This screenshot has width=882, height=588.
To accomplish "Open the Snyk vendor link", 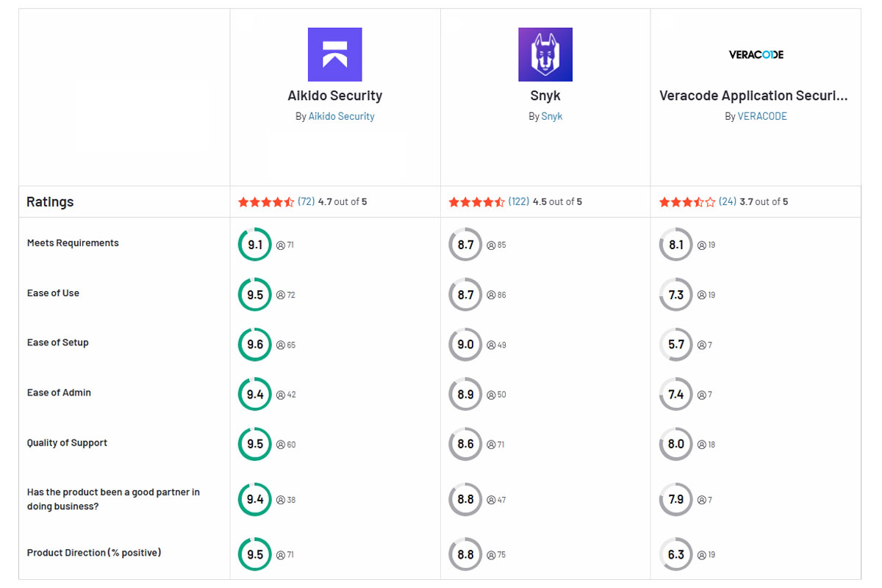I will pyautogui.click(x=552, y=116).
